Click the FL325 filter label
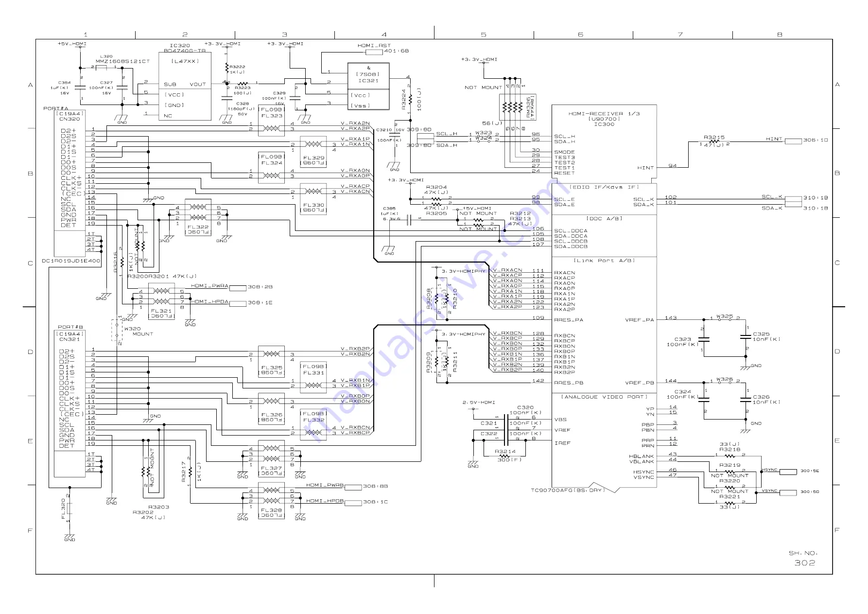Image resolution: width=868 pixels, height=614 pixels. coord(272,368)
